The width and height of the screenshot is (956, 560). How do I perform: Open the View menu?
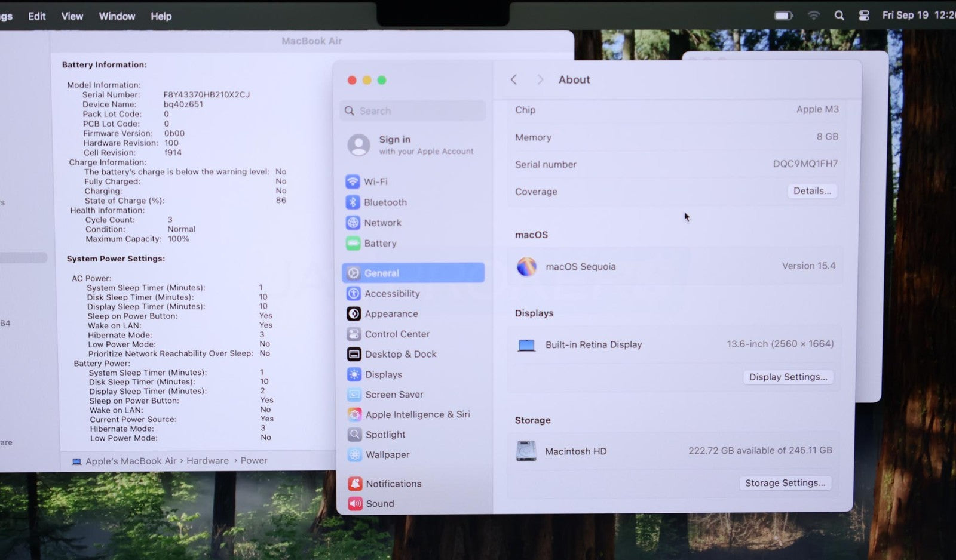tap(72, 16)
